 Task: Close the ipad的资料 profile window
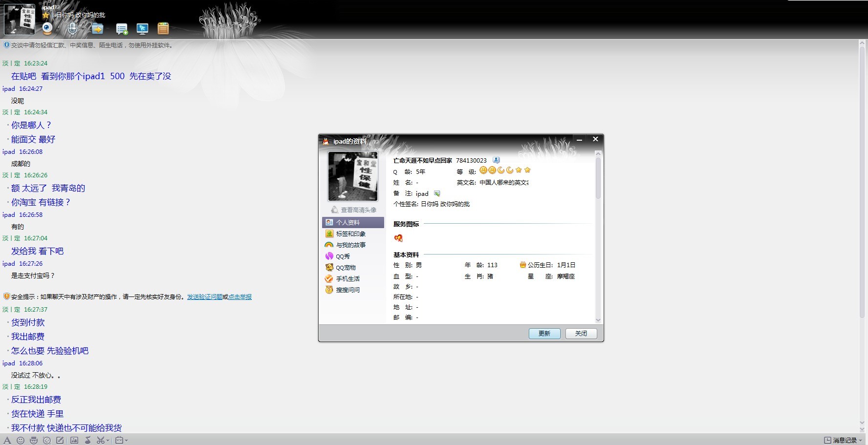[595, 140]
